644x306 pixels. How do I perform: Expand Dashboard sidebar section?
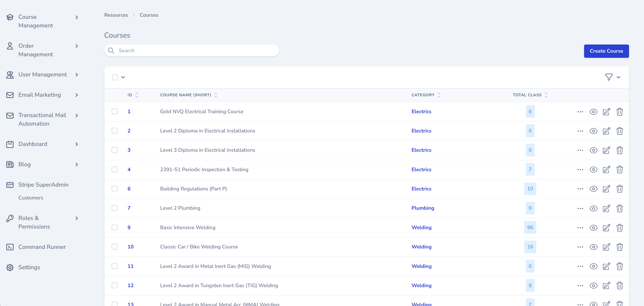point(77,144)
